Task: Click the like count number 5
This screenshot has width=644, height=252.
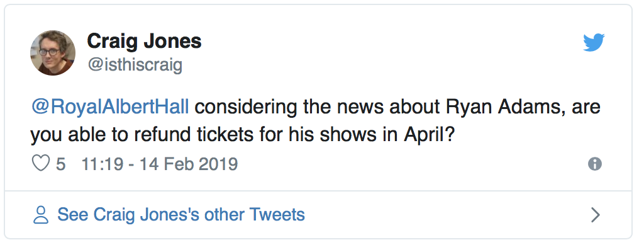Action: coord(61,164)
